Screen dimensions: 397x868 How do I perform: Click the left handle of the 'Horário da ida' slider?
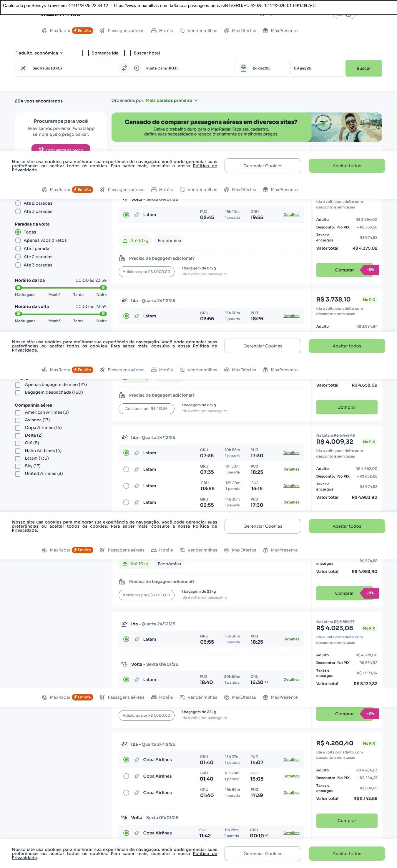tap(19, 288)
